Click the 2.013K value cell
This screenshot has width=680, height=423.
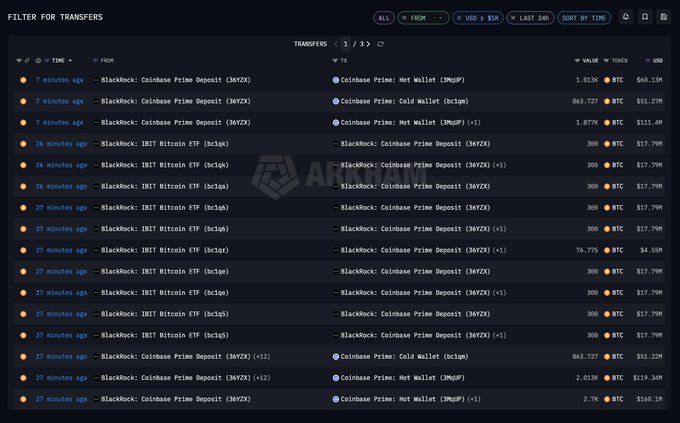point(587,377)
